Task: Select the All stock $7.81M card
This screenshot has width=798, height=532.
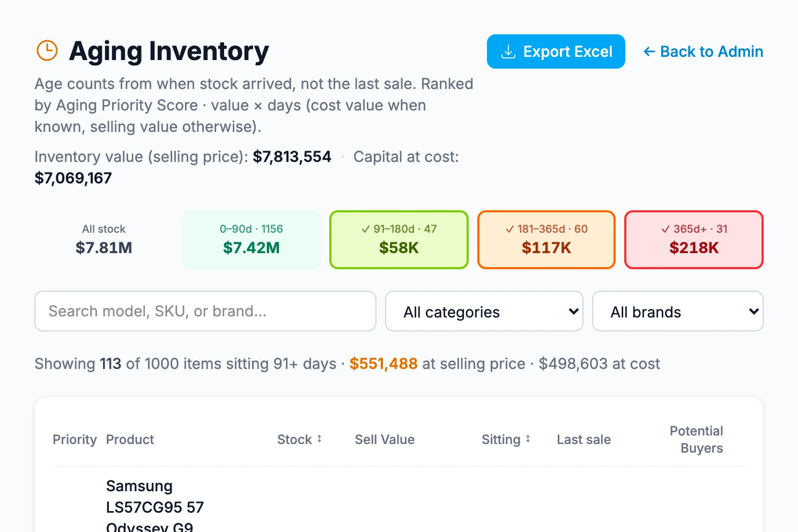Action: [104, 240]
